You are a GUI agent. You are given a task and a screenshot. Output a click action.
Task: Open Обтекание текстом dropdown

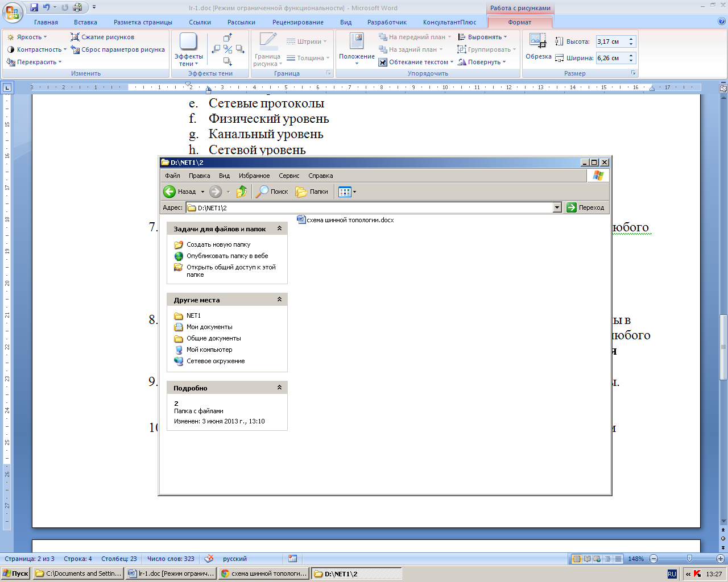click(x=416, y=62)
